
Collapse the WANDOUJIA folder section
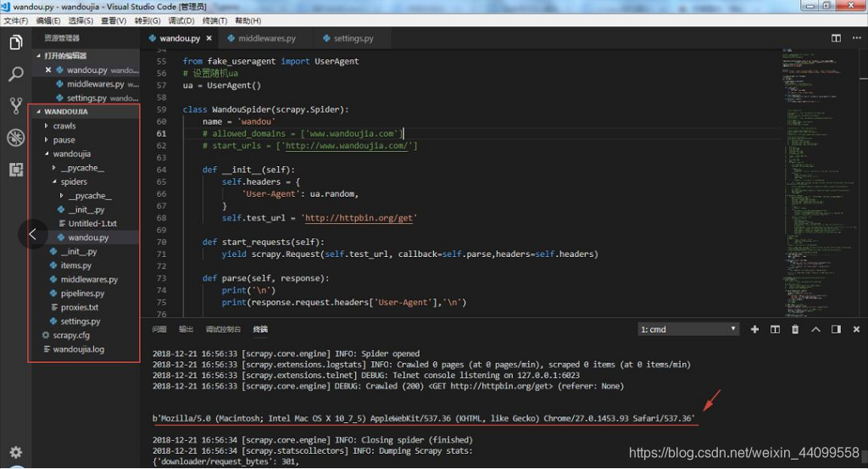39,112
